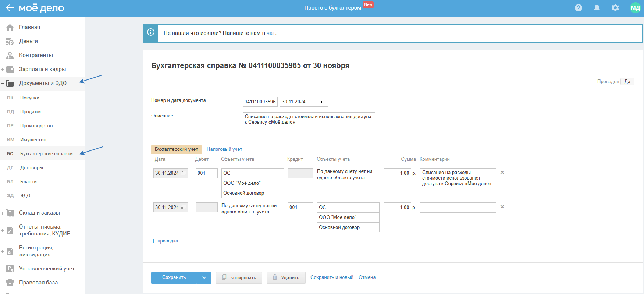
Task: Open the Сохранить button dropdown arrow
Action: (204, 278)
